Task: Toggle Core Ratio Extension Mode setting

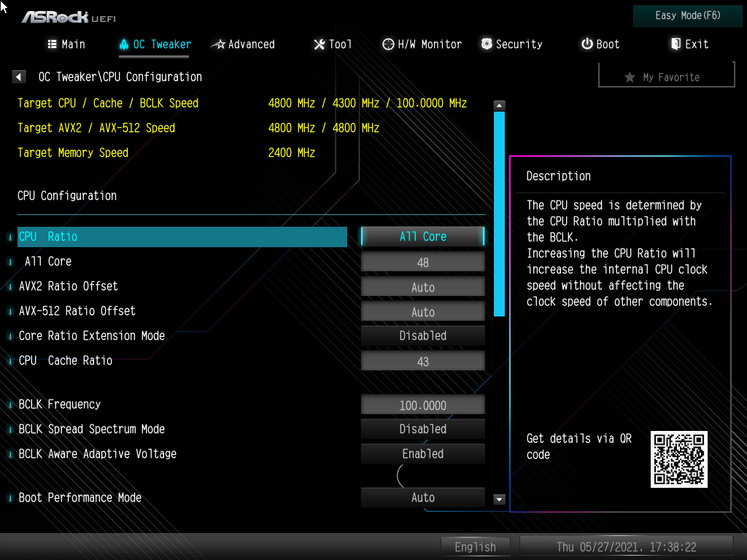Action: pyautogui.click(x=422, y=335)
